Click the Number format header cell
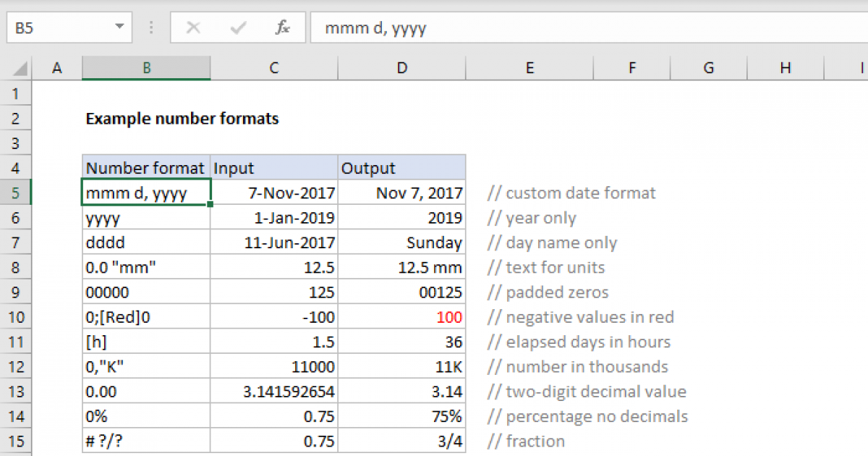This screenshot has height=456, width=868. click(145, 167)
